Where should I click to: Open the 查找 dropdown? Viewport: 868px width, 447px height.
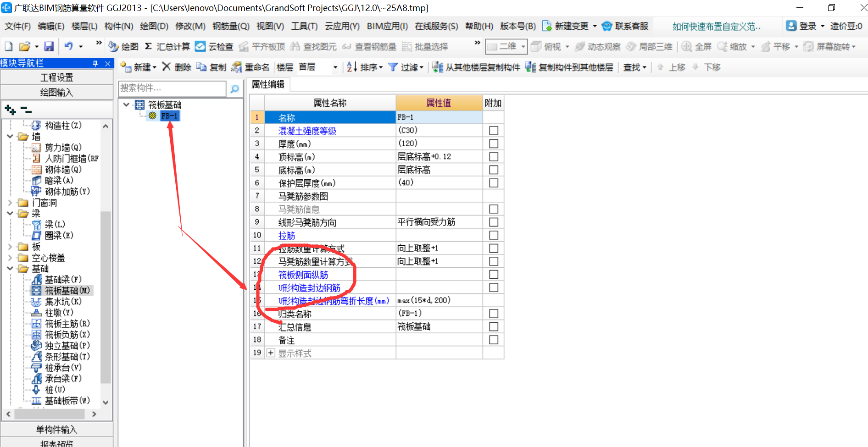tap(645, 67)
